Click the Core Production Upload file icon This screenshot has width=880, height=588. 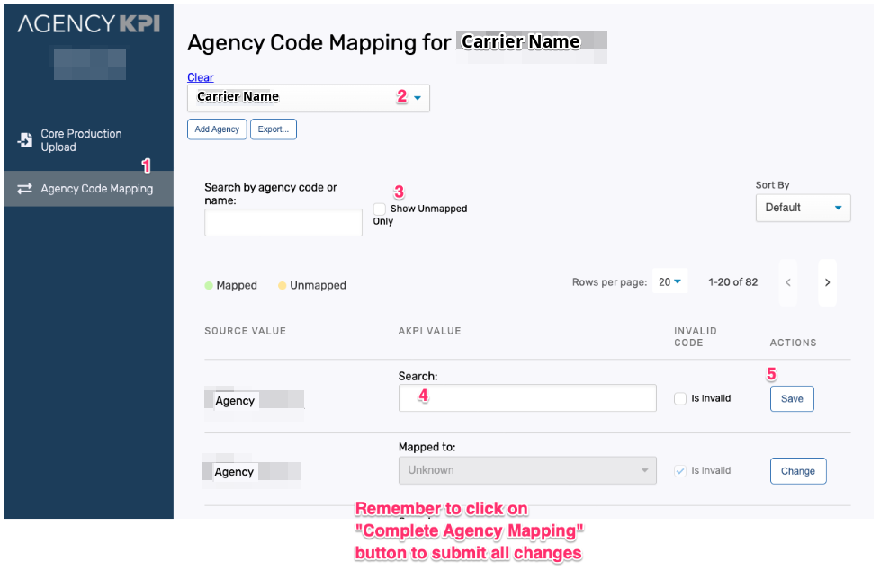coord(24,140)
